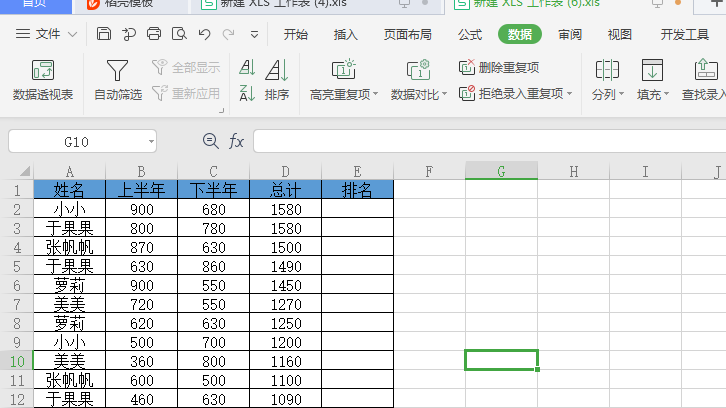Expand the Highlight Duplicates (高亮重复项) dropdown
This screenshot has width=726, height=408.
coord(375,95)
